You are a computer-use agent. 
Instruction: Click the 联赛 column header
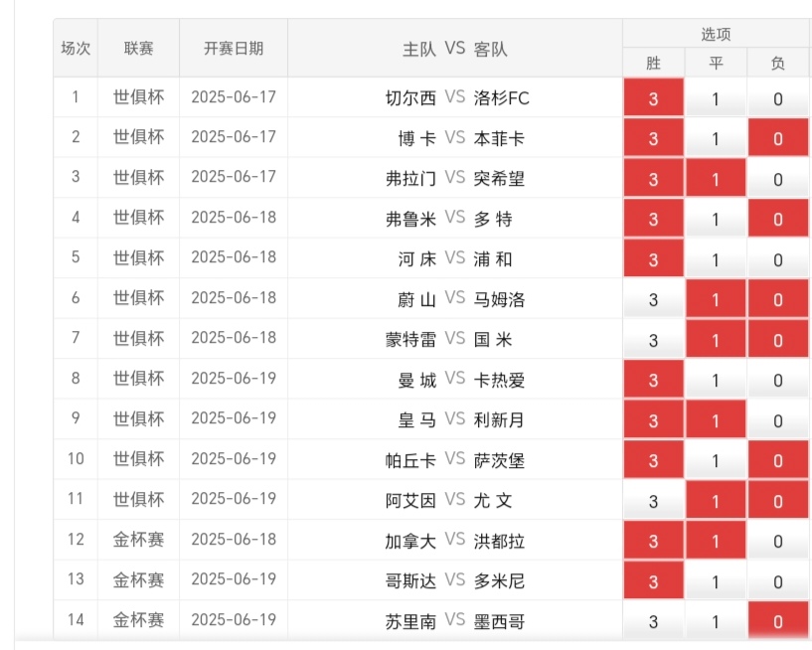138,48
